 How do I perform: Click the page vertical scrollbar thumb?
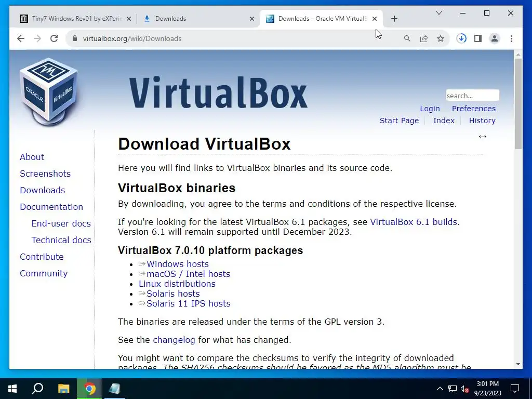pyautogui.click(x=518, y=103)
